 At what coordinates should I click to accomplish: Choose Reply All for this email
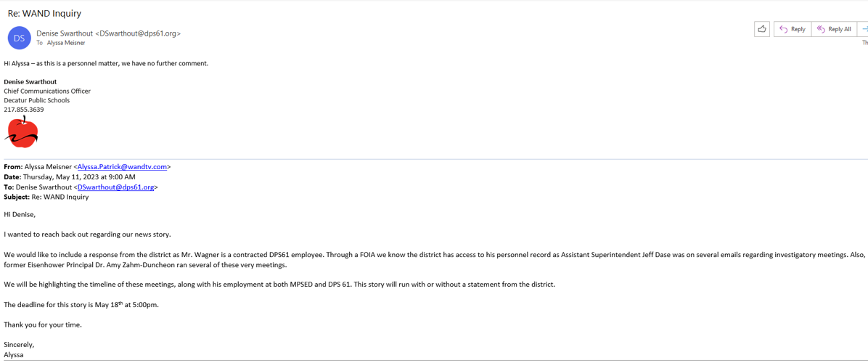(x=835, y=29)
